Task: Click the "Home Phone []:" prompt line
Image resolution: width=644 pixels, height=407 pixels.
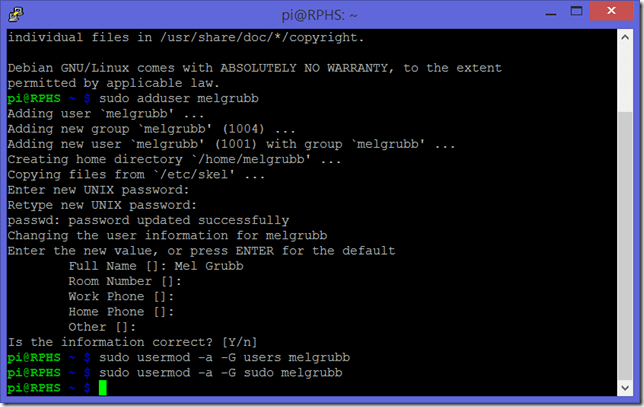Action: [121, 311]
